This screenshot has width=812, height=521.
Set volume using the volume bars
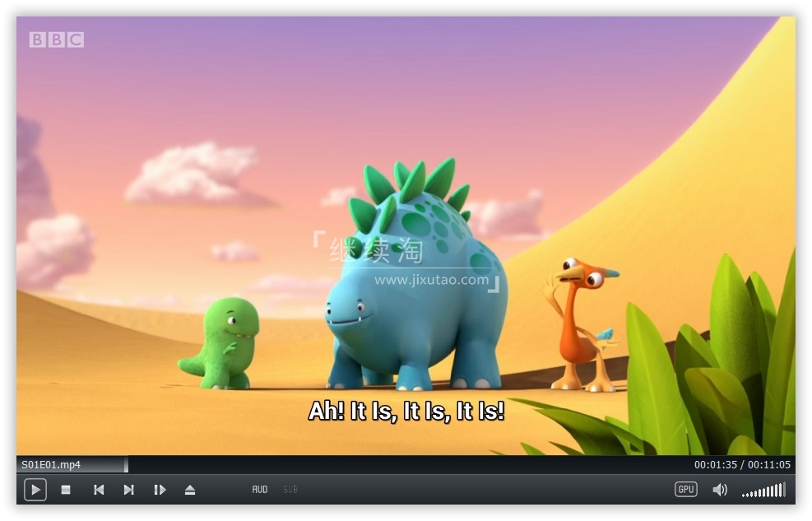tap(763, 491)
